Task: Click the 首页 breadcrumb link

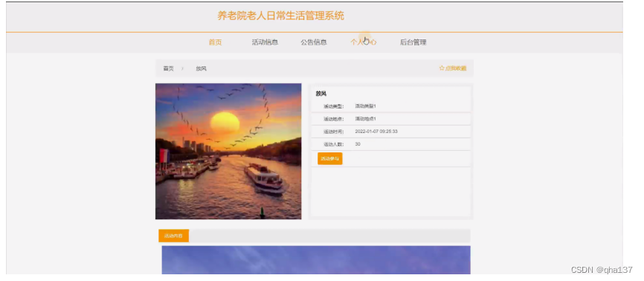Action: pyautogui.click(x=168, y=68)
